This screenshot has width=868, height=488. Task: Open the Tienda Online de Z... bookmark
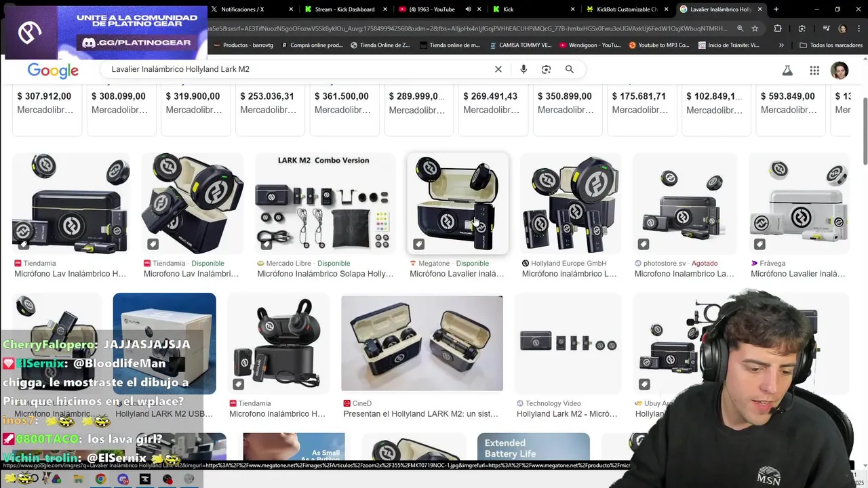coord(380,45)
